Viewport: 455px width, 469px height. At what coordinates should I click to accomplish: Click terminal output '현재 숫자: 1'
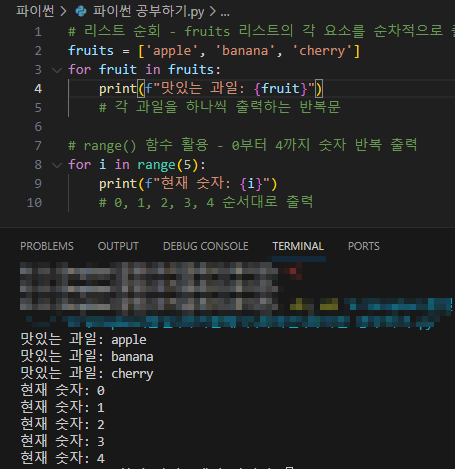click(x=63, y=407)
